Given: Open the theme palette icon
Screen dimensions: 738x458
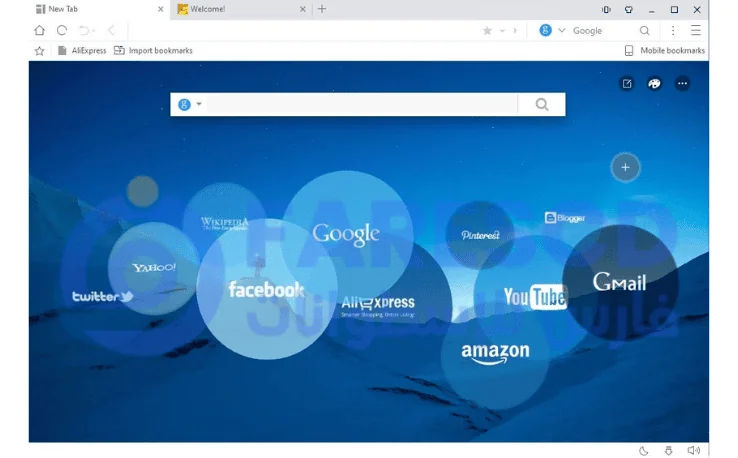Looking at the screenshot, I should tap(654, 84).
